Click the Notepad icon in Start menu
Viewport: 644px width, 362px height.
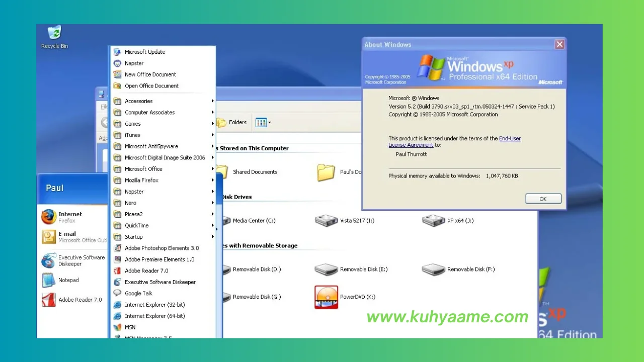click(49, 280)
